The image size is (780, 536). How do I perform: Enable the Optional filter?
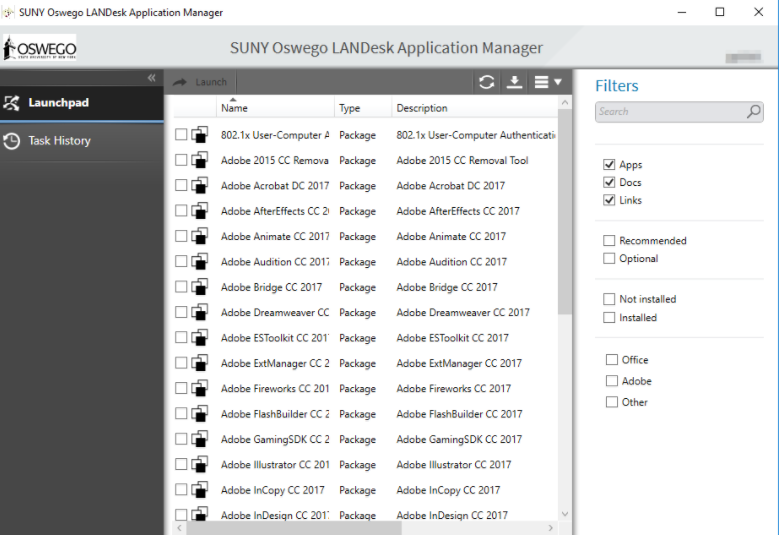click(x=609, y=258)
